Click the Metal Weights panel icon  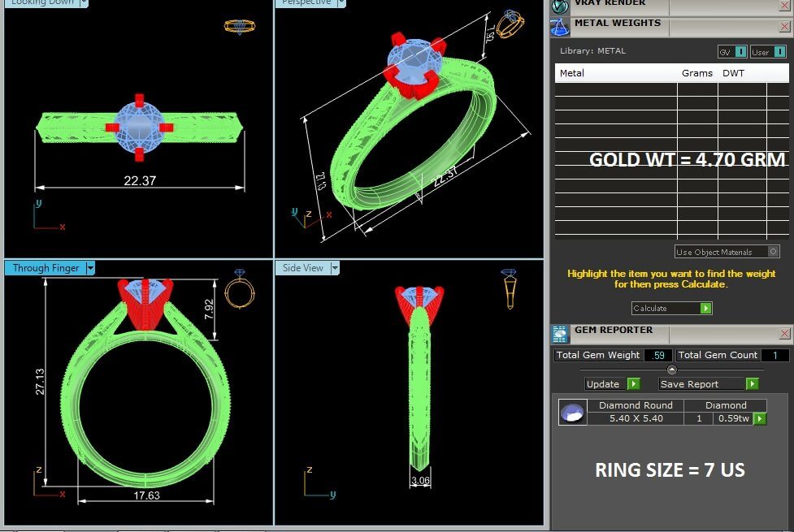click(559, 26)
